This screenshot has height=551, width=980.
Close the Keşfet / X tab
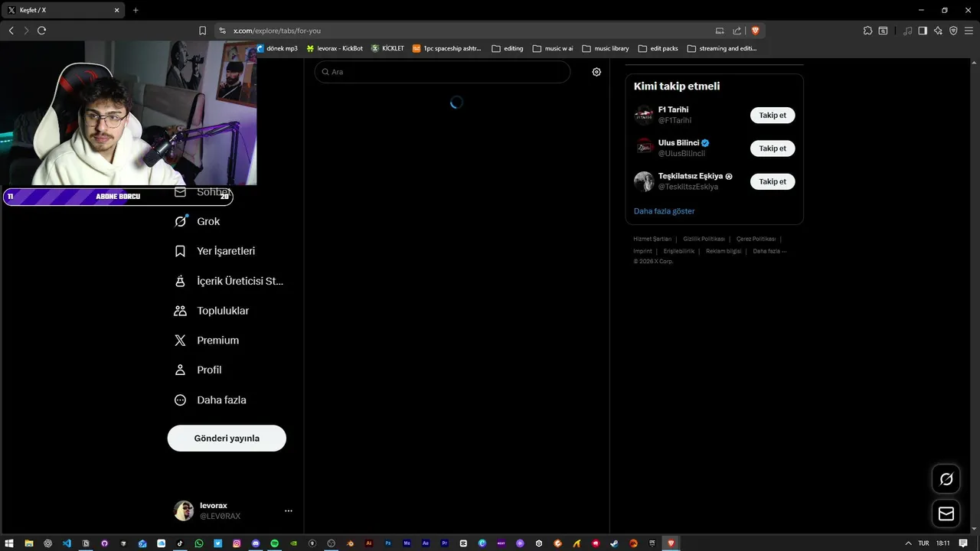(x=117, y=10)
